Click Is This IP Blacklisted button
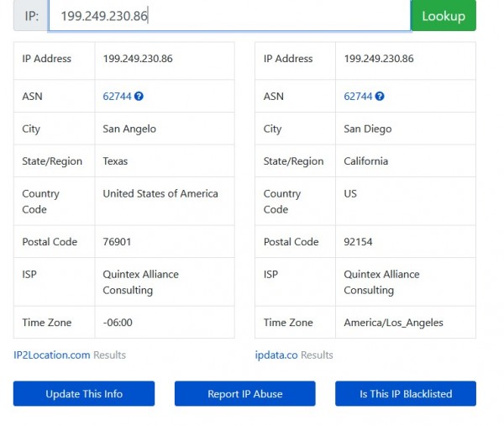The image size is (504, 426). pos(406,393)
